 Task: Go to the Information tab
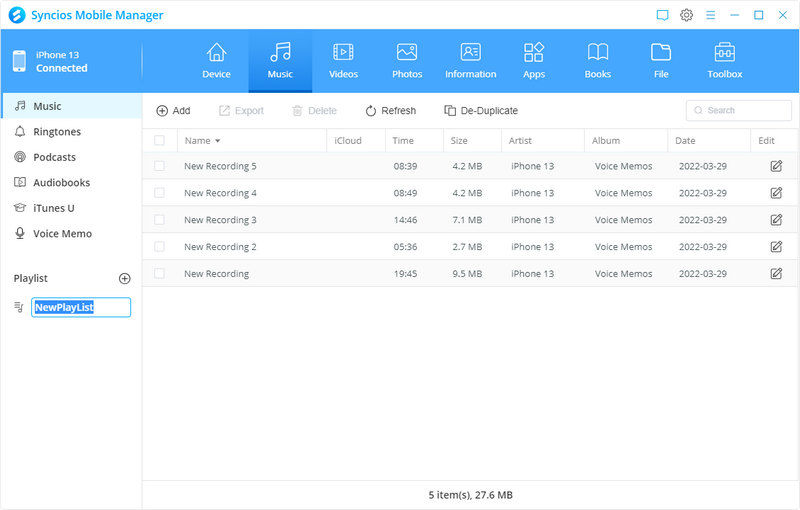[x=470, y=61]
